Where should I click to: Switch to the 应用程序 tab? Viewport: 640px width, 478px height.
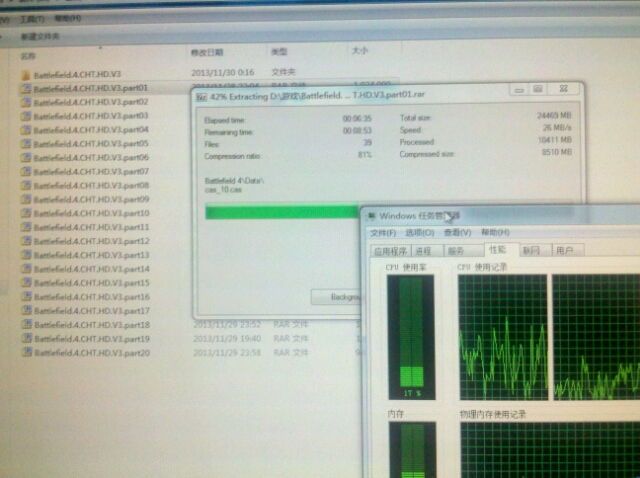point(390,251)
